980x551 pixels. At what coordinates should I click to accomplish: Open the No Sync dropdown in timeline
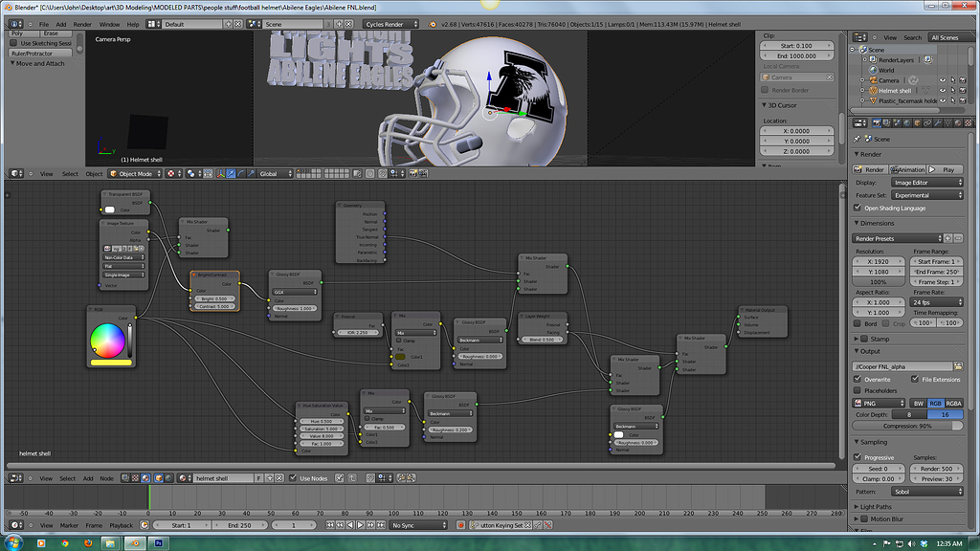pyautogui.click(x=417, y=525)
